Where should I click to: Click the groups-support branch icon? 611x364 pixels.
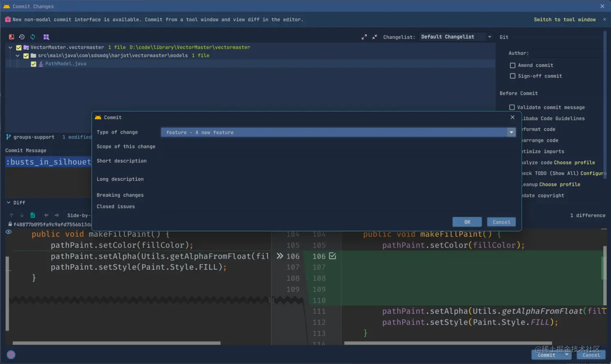click(8, 137)
